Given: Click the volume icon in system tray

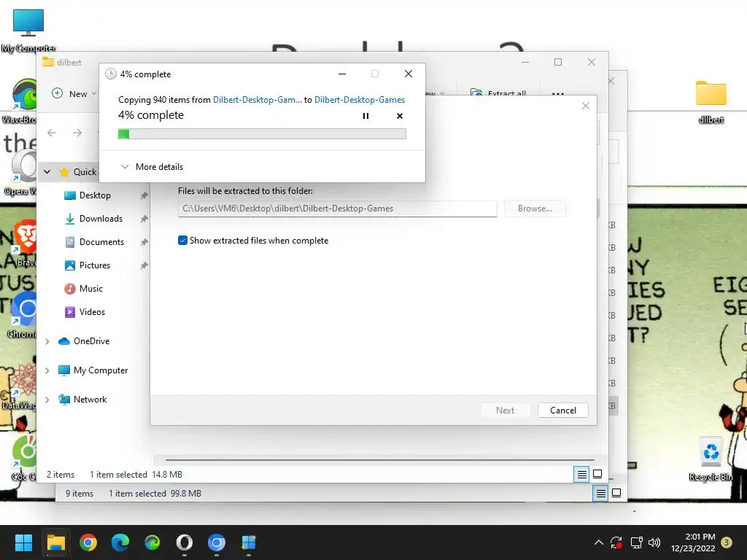Looking at the screenshot, I should [x=654, y=542].
